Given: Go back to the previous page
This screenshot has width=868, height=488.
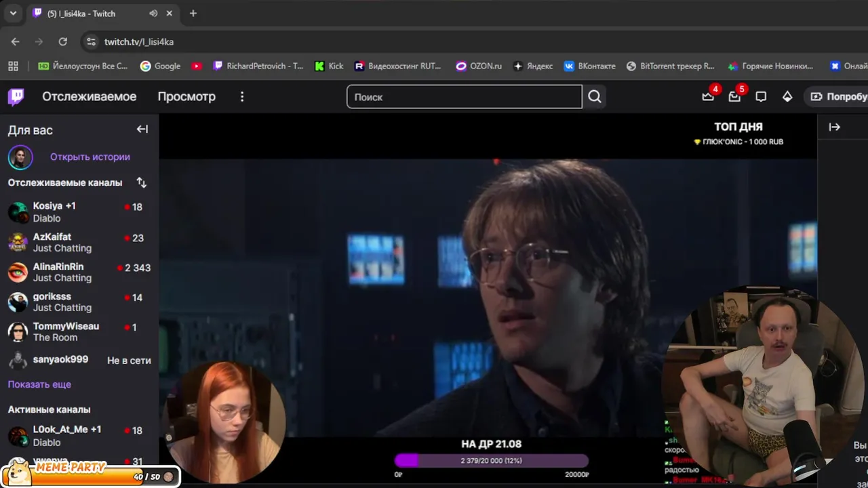Looking at the screenshot, I should coord(15,41).
